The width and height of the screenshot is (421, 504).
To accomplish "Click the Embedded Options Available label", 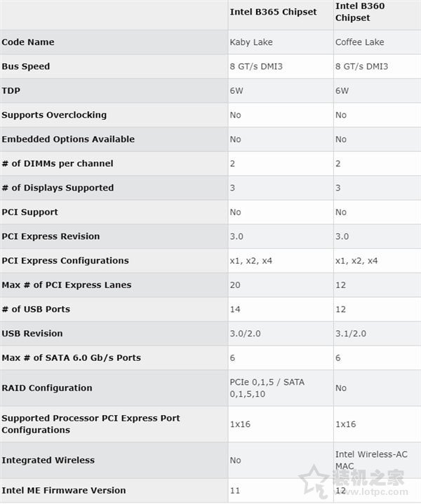I will 68,139.
